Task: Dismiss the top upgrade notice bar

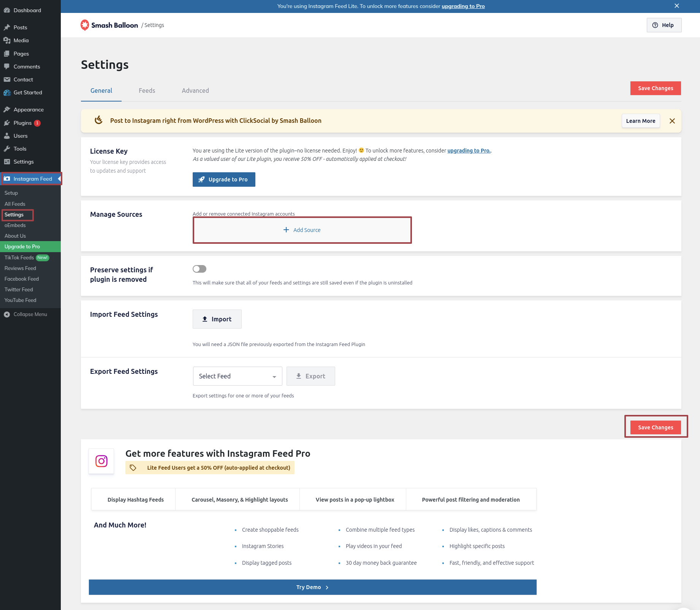Action: pos(677,6)
